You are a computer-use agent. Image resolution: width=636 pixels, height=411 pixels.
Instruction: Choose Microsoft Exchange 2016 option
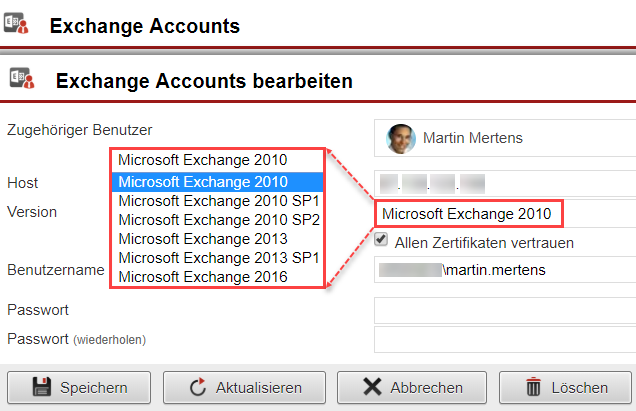tap(218, 277)
